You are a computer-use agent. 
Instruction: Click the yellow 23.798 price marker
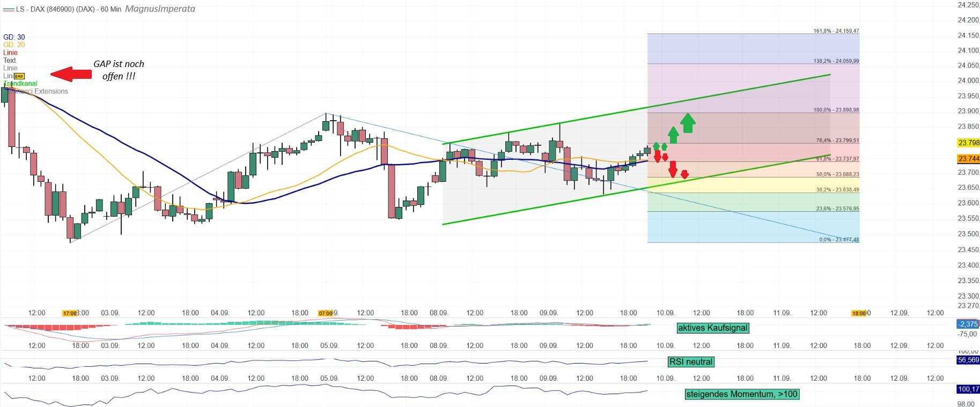click(968, 143)
